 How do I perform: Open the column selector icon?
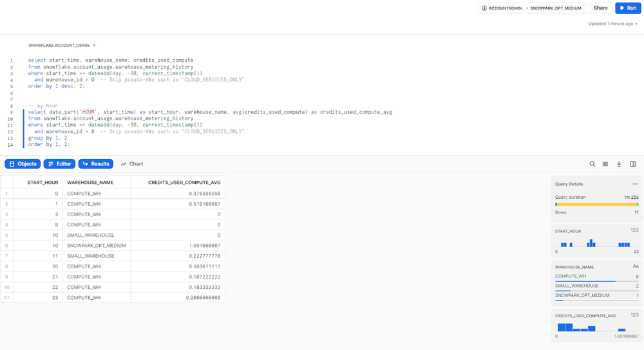click(605, 164)
